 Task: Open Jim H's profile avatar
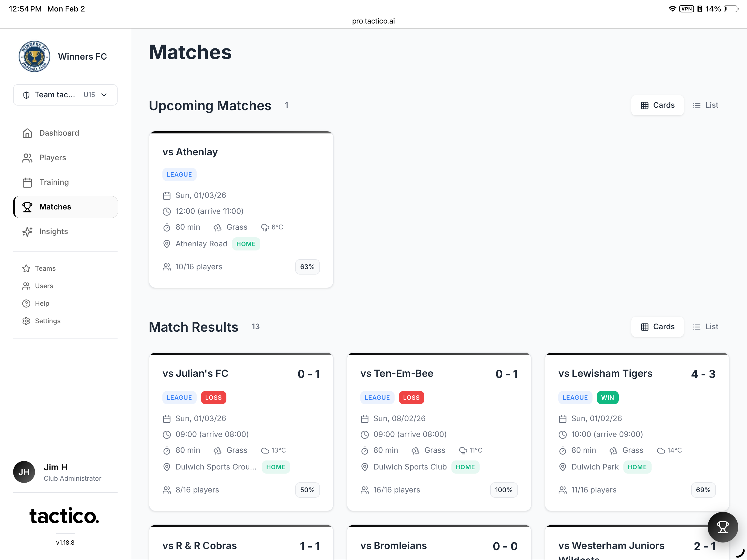click(x=24, y=472)
